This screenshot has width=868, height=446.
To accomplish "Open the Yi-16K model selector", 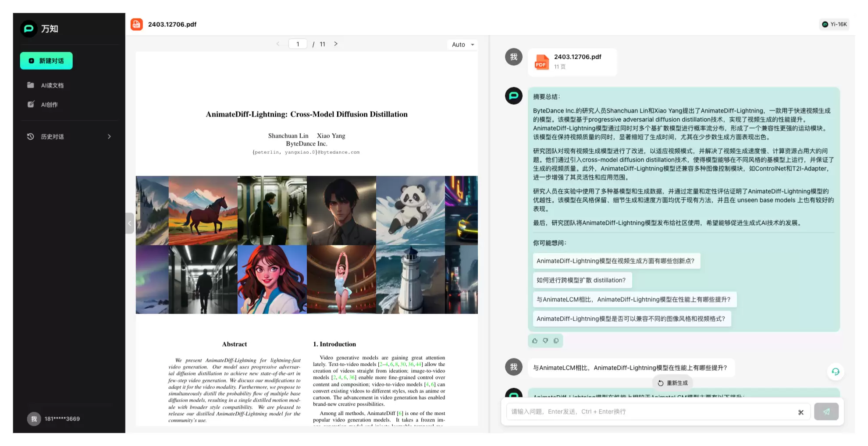I will click(x=834, y=24).
